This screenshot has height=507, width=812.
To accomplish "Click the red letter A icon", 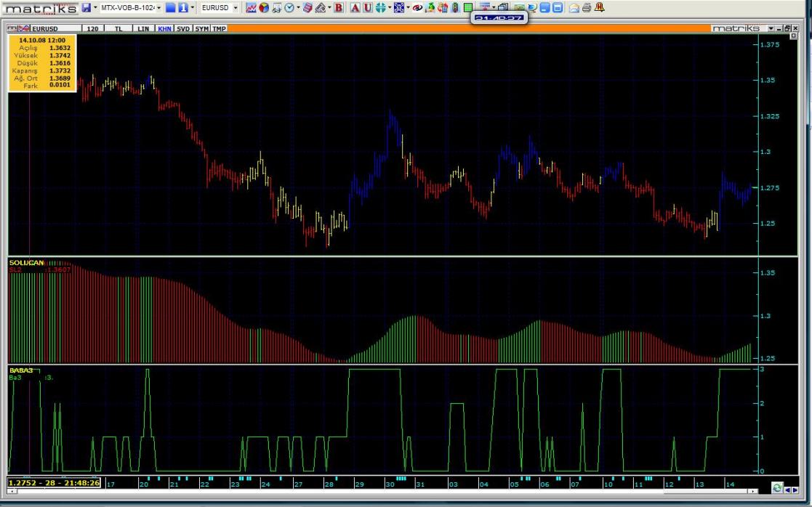I will (x=355, y=7).
